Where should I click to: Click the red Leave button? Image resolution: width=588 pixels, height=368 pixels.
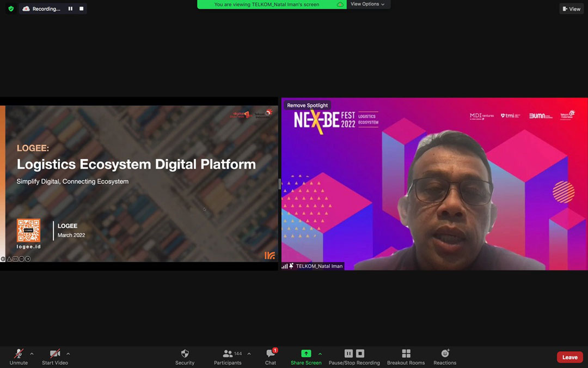569,357
